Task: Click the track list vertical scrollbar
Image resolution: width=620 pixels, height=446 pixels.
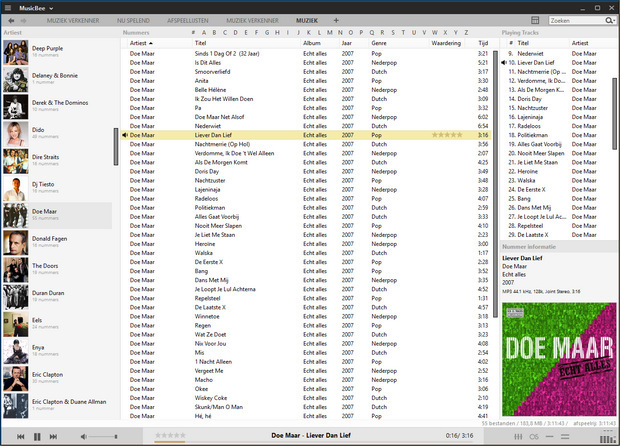Action: coord(495,184)
